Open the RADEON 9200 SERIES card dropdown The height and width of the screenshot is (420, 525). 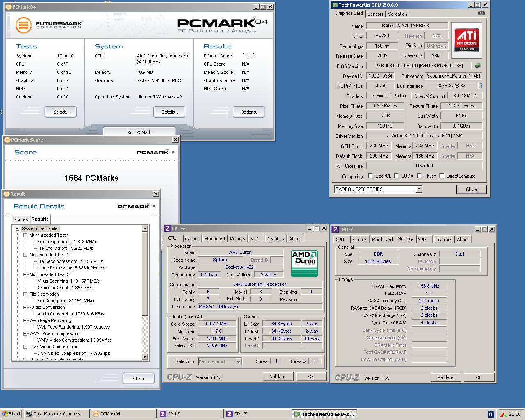419,189
